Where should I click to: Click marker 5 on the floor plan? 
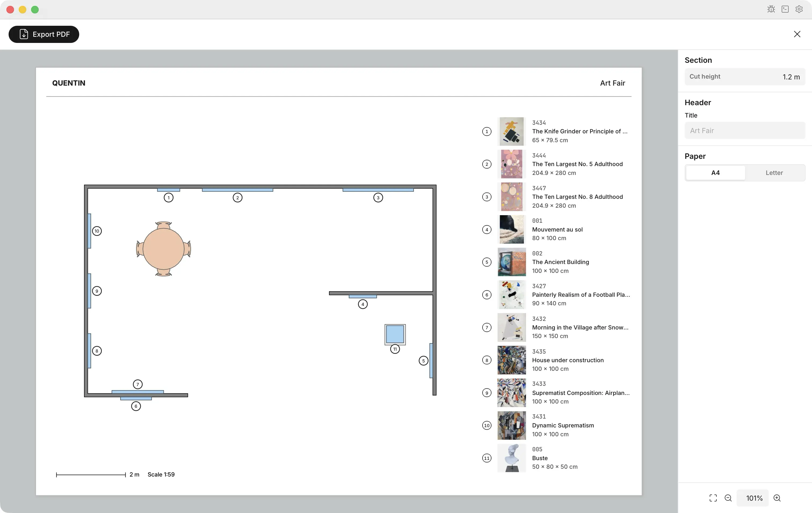(x=423, y=361)
